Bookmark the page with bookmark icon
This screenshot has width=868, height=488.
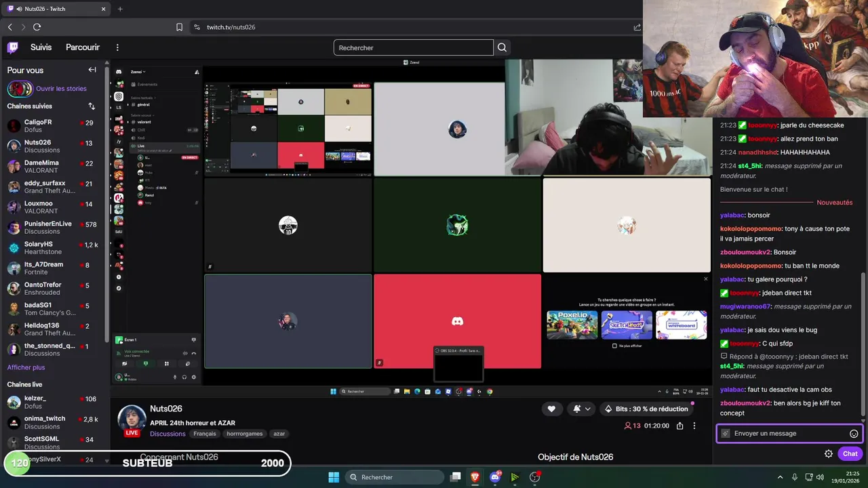179,27
